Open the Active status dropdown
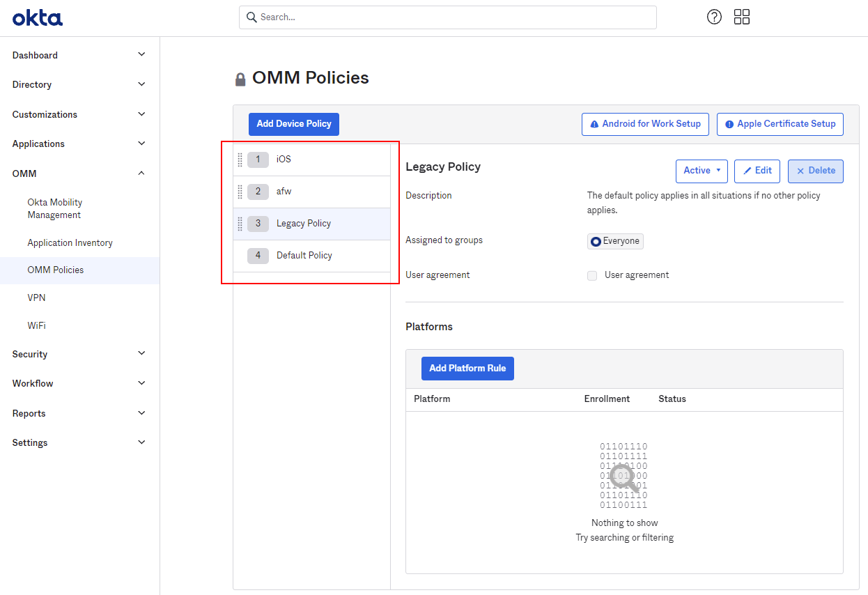The width and height of the screenshot is (868, 595). 702,171
